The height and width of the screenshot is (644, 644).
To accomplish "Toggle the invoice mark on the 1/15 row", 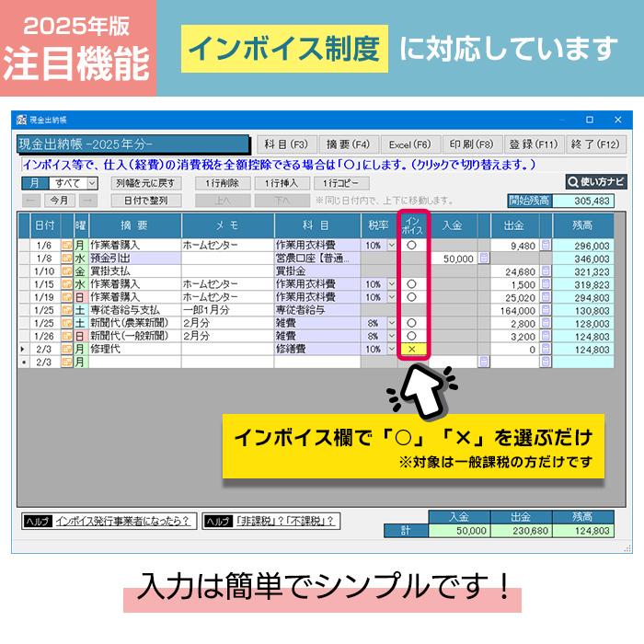I will click(411, 284).
